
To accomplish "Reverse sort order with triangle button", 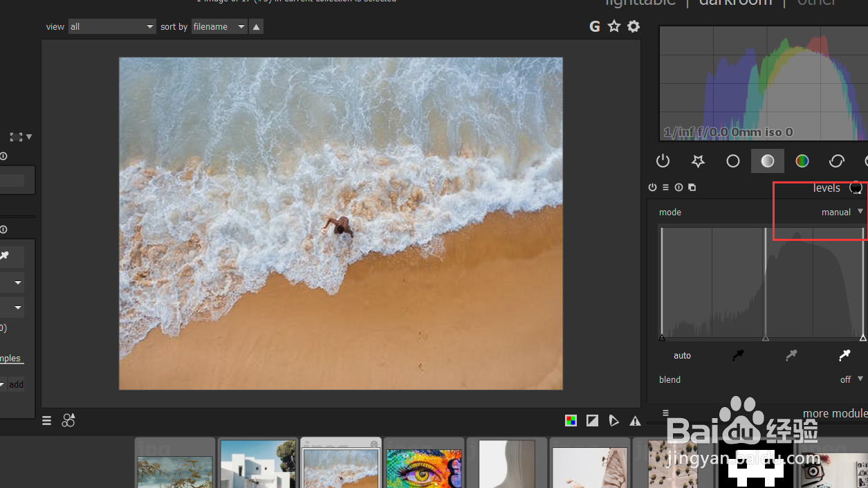I will 257,26.
